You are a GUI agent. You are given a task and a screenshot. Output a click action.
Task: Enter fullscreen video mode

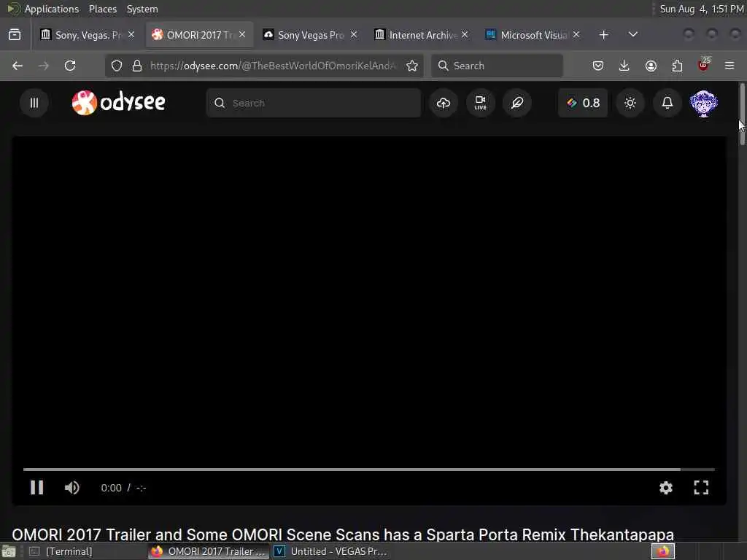(701, 488)
